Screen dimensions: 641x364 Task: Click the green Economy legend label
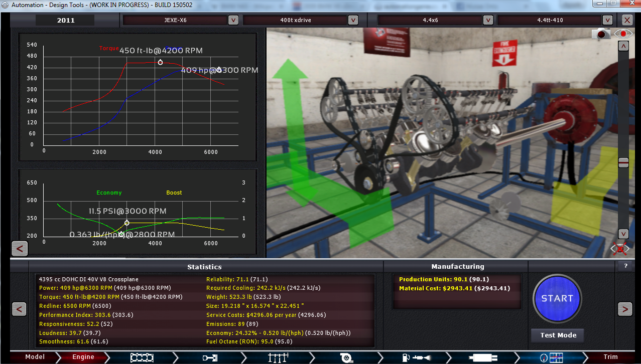[x=109, y=193]
